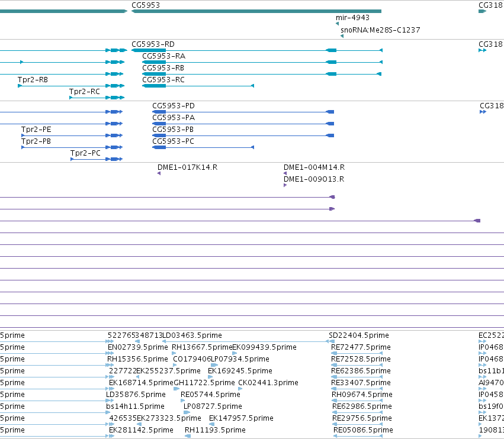Choose CK02441.3prime in EST track
The width and height of the screenshot is (504, 439).
click(268, 383)
